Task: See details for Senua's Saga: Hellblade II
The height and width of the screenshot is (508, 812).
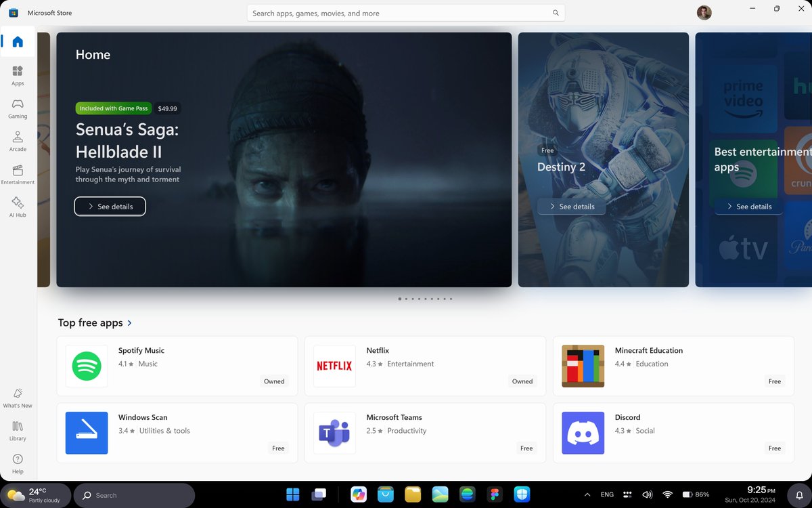Action: coord(110,206)
